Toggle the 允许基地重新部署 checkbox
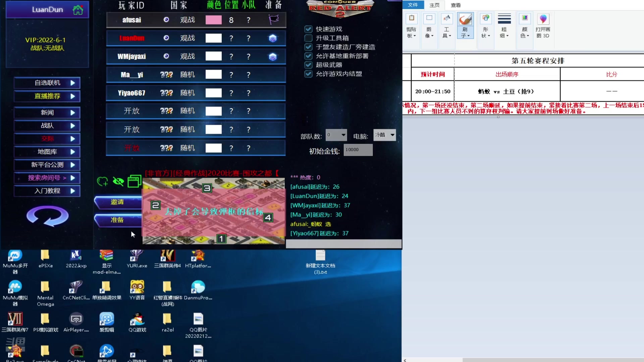644x362 pixels. coord(308,56)
